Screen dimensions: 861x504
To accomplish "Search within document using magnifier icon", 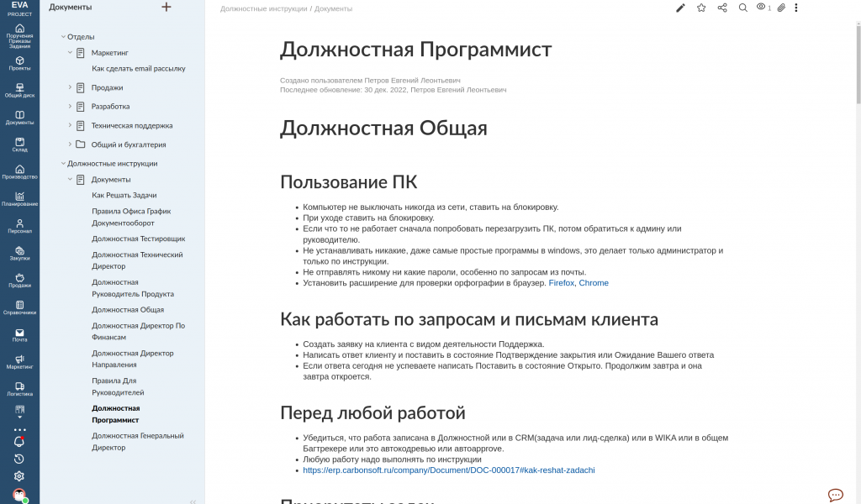I will point(743,8).
